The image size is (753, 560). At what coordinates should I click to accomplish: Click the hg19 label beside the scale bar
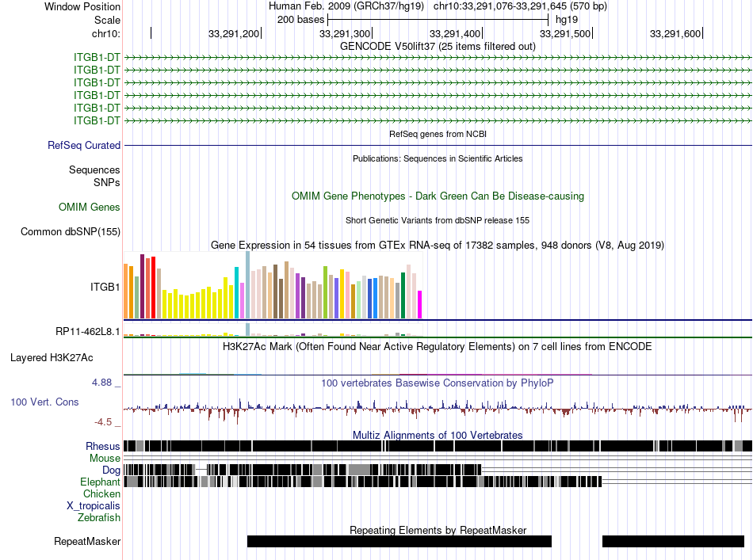tap(567, 20)
